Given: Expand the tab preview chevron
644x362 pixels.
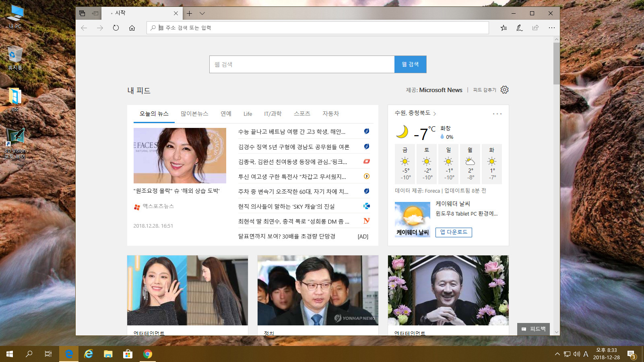Looking at the screenshot, I should pos(202,13).
